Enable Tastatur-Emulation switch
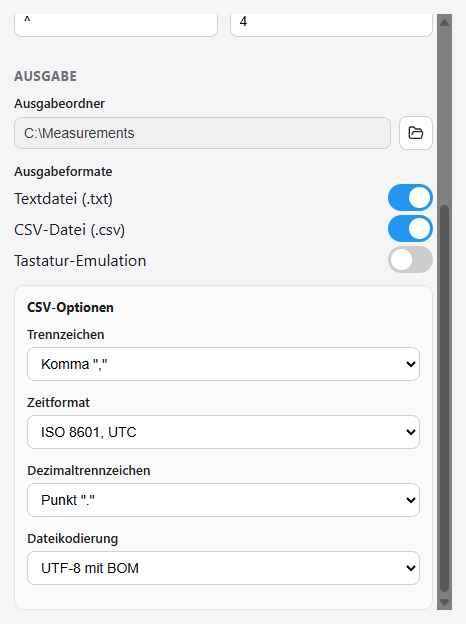466x624 pixels. [x=410, y=260]
